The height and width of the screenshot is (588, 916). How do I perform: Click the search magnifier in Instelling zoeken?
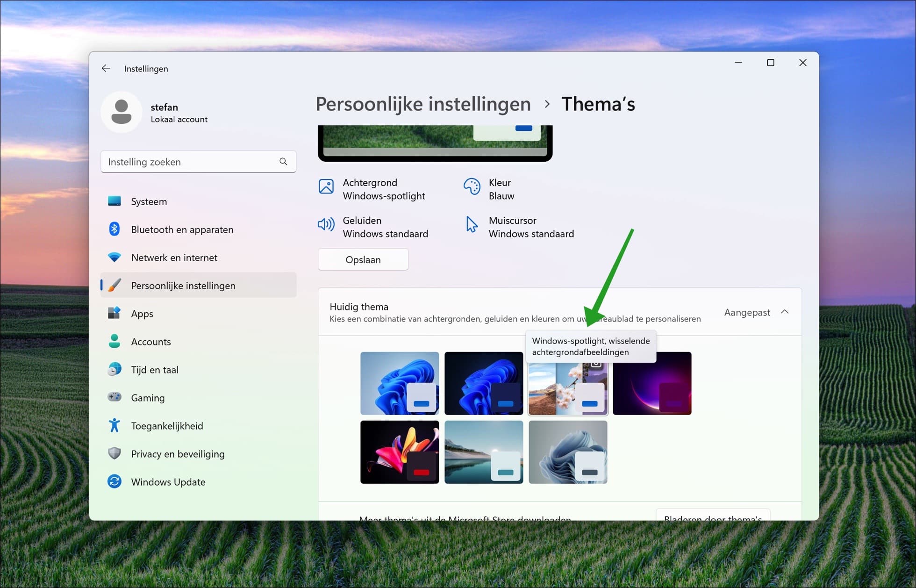pos(283,161)
